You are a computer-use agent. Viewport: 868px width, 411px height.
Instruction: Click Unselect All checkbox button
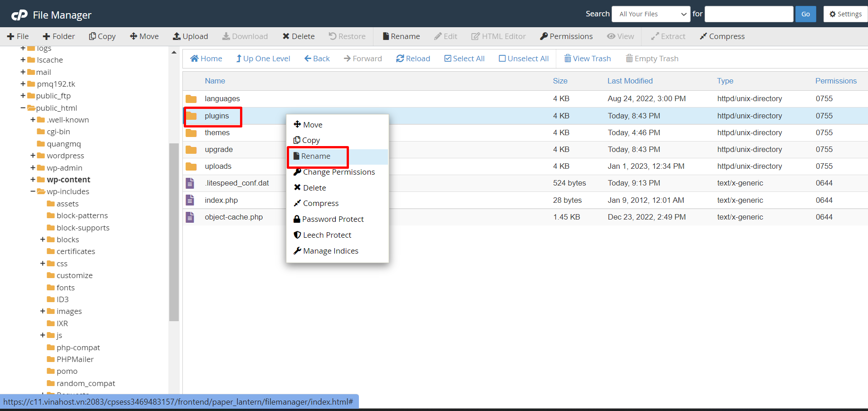click(x=524, y=59)
